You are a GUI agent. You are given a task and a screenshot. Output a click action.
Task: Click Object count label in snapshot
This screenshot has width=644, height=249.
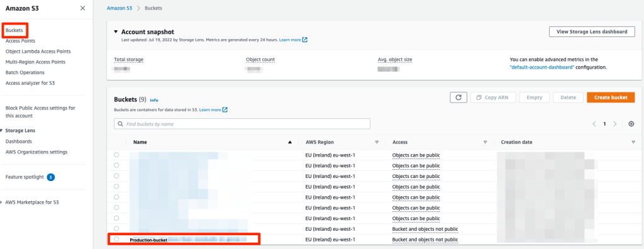click(260, 60)
